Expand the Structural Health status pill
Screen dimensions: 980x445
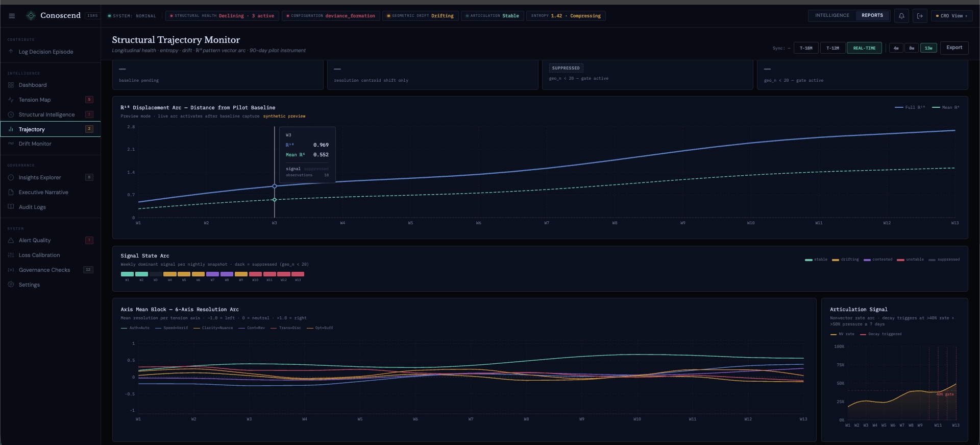222,16
